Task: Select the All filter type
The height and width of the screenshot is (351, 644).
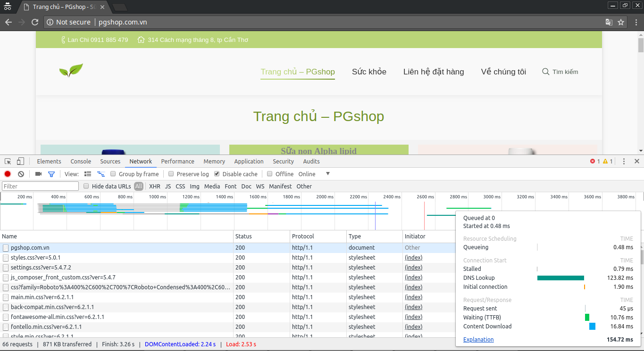Action: click(x=139, y=186)
